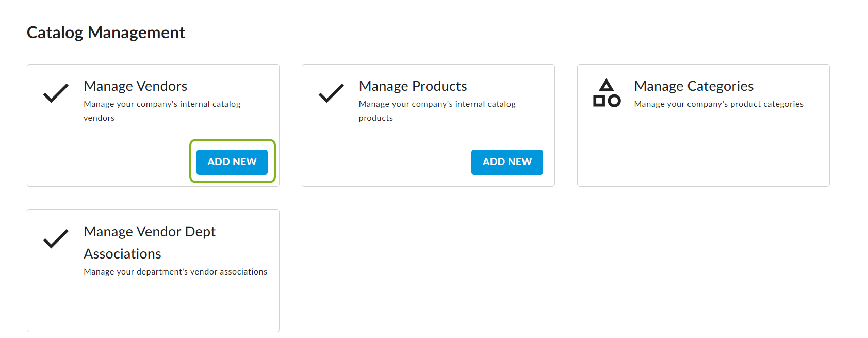Open the Manage Vendors title link
Screen dimensions: 868x338
click(136, 86)
